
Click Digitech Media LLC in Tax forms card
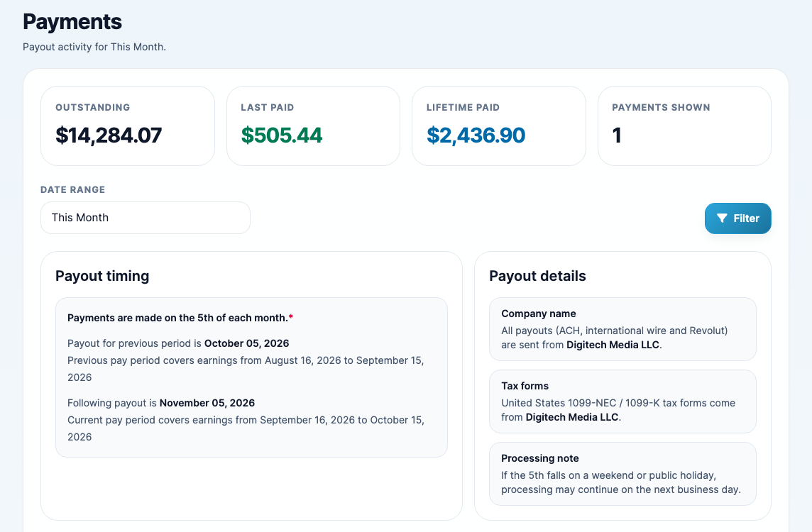tap(572, 417)
